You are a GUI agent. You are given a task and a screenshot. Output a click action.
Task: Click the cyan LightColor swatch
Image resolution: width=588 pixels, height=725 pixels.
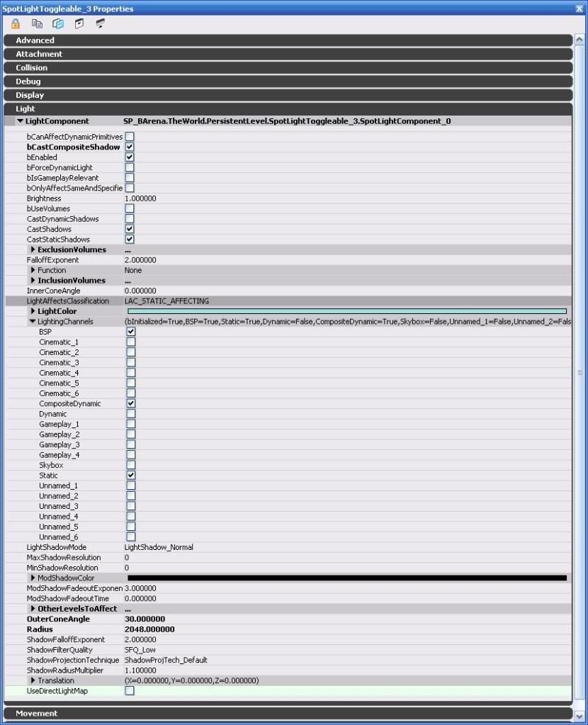coord(346,311)
